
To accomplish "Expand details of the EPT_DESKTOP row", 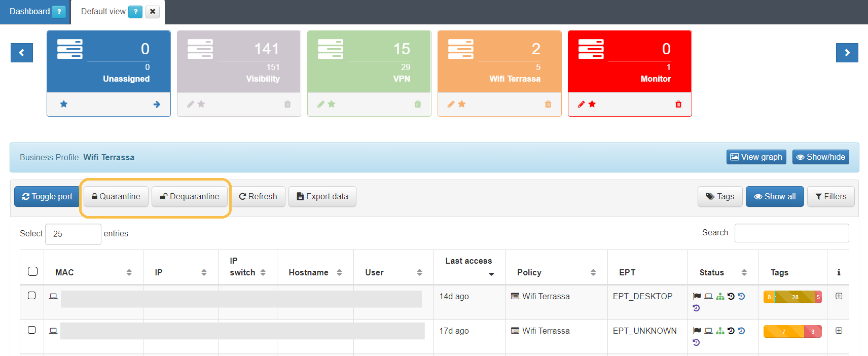I will [839, 296].
